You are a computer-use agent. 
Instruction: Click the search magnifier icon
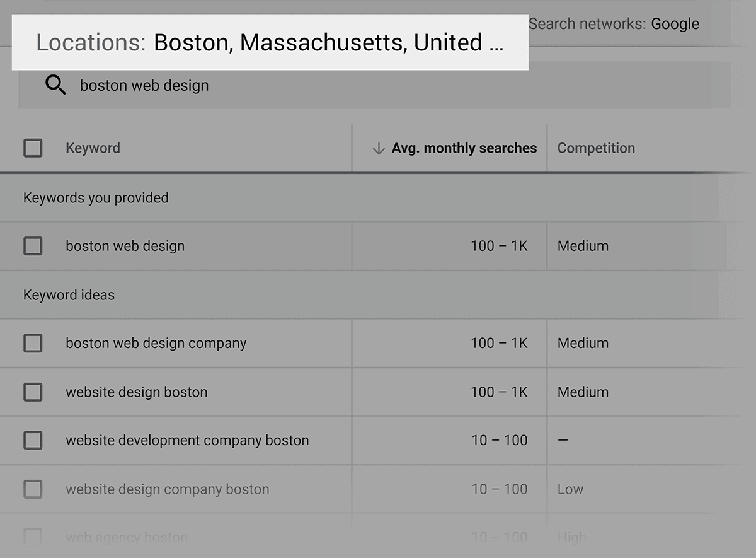tap(55, 85)
